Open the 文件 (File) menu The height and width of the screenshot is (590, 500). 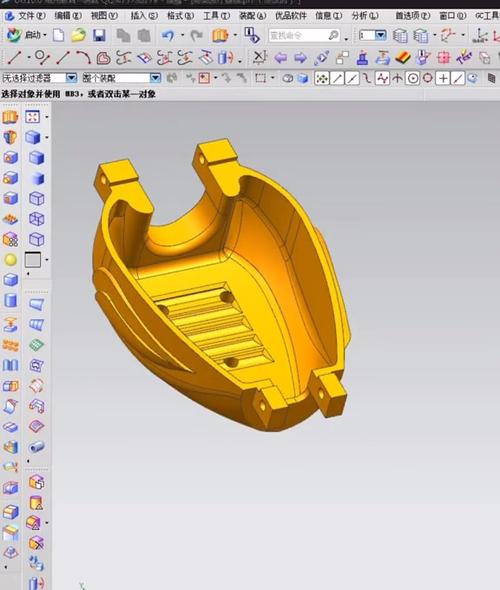click(x=25, y=16)
